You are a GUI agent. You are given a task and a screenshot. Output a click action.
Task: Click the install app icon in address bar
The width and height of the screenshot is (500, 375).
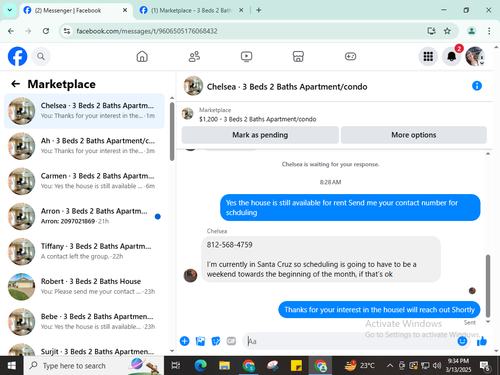coord(431,31)
